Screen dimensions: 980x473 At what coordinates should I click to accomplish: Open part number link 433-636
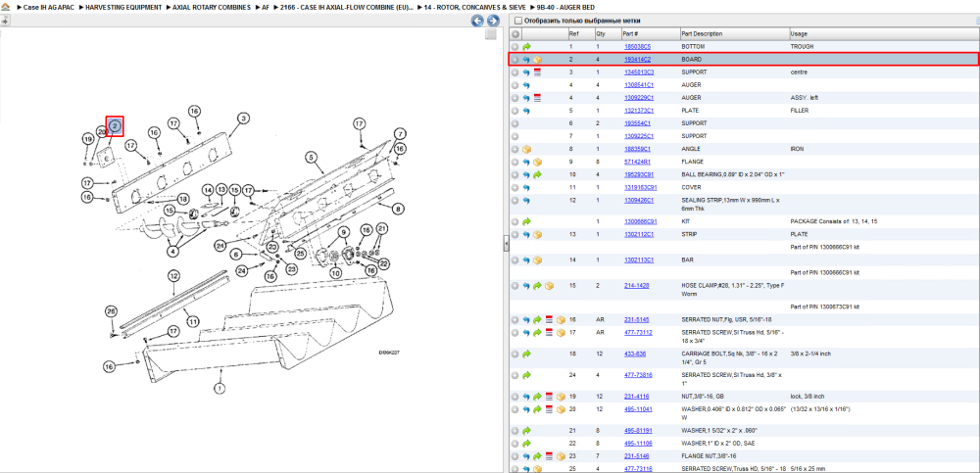(x=635, y=354)
